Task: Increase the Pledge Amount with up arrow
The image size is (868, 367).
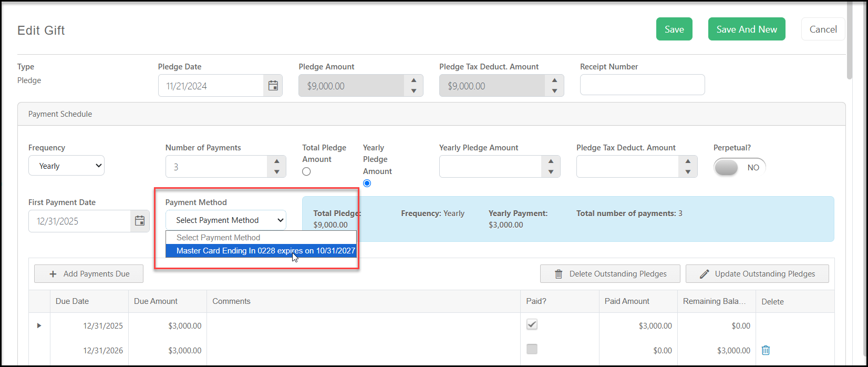Action: [414, 80]
